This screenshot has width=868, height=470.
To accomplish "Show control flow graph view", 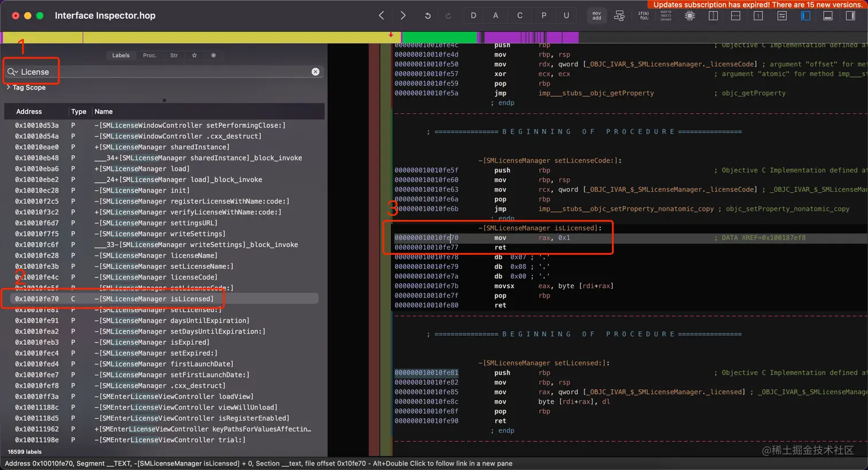I will [x=619, y=16].
